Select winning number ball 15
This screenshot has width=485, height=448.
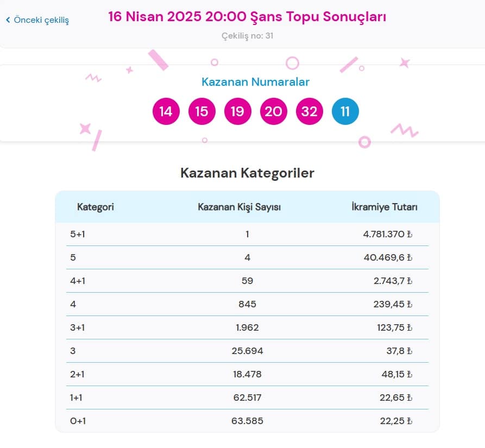point(201,111)
